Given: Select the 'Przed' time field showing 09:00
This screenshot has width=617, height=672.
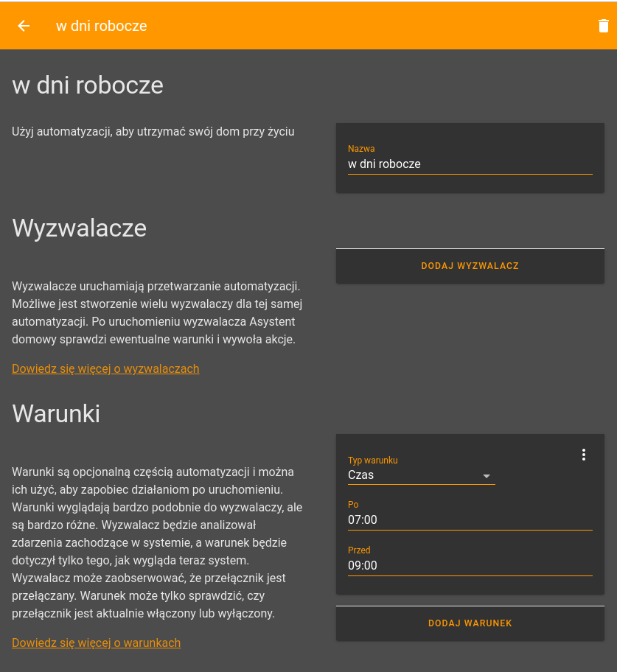Looking at the screenshot, I should (x=470, y=565).
